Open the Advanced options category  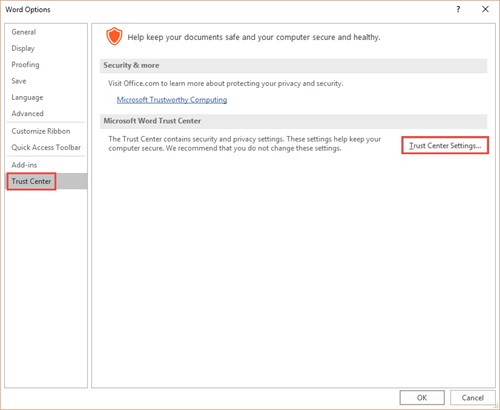coord(28,114)
